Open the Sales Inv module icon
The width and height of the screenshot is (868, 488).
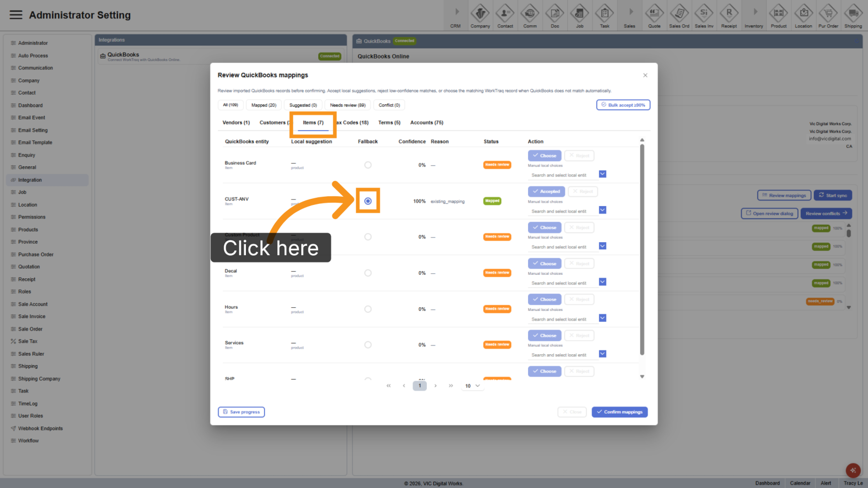(x=704, y=15)
